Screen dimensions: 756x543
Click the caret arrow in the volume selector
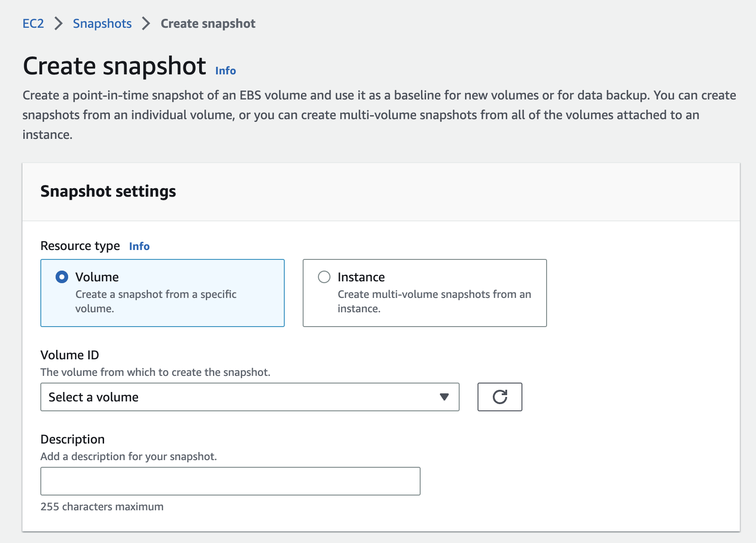pyautogui.click(x=444, y=397)
